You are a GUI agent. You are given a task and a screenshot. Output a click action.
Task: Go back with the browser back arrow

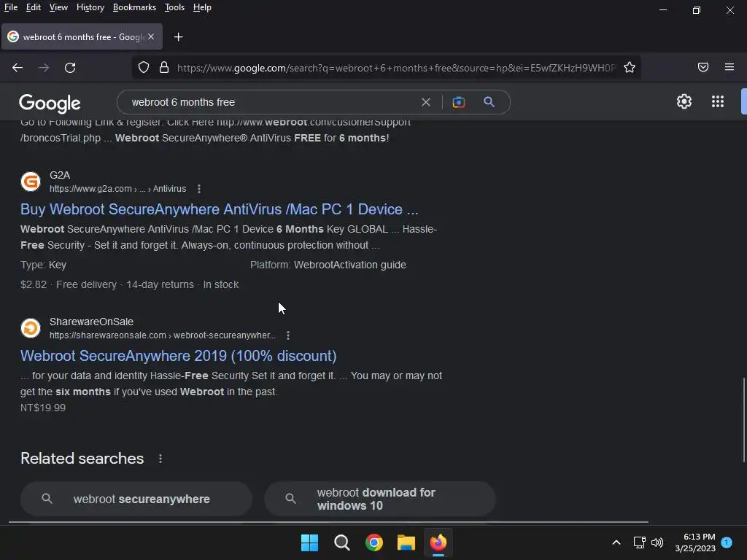point(18,68)
